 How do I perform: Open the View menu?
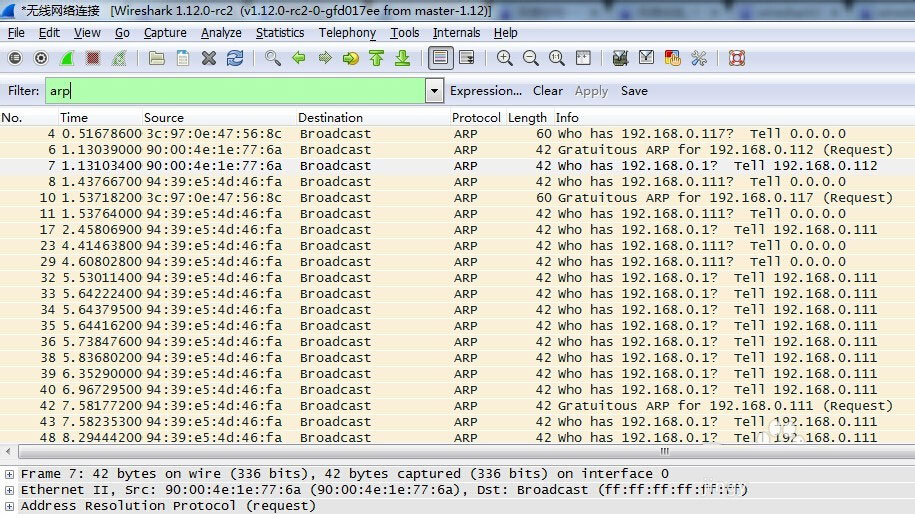(x=87, y=33)
